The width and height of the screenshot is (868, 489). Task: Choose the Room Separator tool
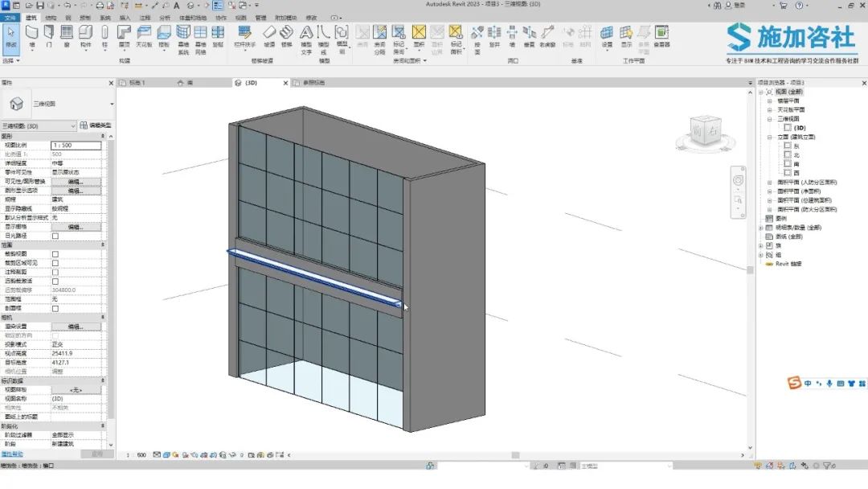pyautogui.click(x=379, y=39)
